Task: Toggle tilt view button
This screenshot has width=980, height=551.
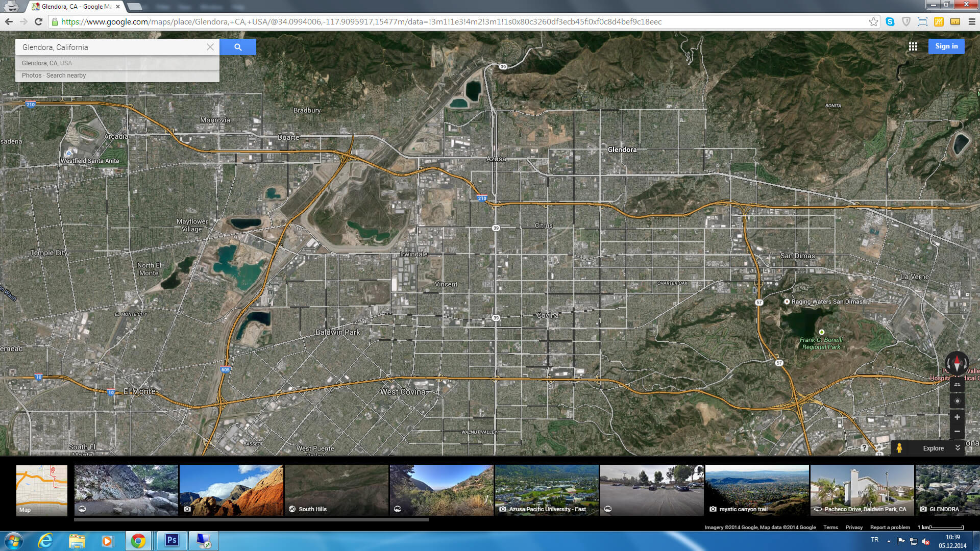Action: [957, 385]
